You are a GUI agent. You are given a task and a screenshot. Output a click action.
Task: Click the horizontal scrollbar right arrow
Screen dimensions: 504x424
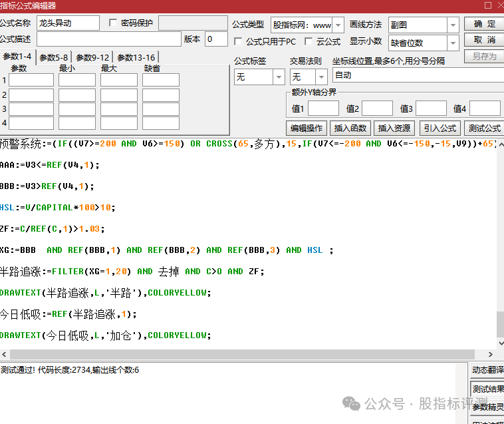[490, 354]
